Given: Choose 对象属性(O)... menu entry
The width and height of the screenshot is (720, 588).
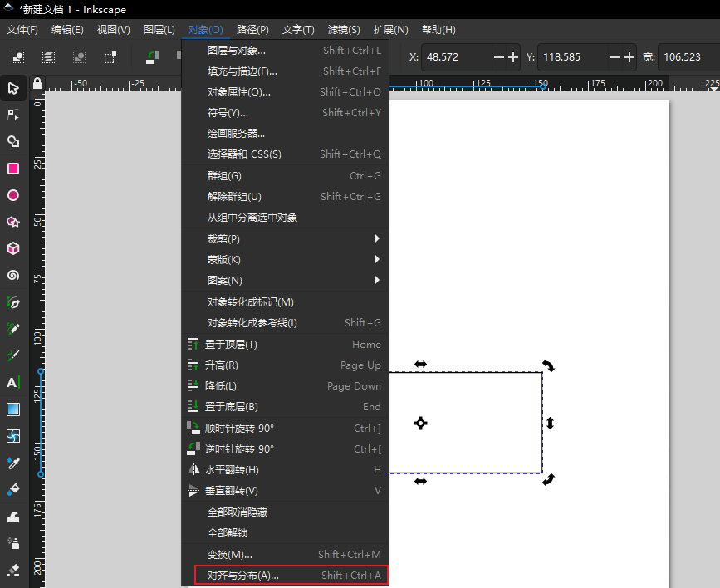Looking at the screenshot, I should click(x=285, y=92).
